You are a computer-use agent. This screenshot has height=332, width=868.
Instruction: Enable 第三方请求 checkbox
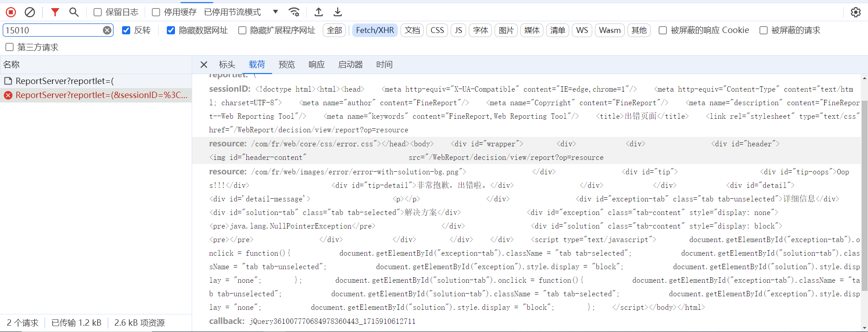(x=9, y=47)
